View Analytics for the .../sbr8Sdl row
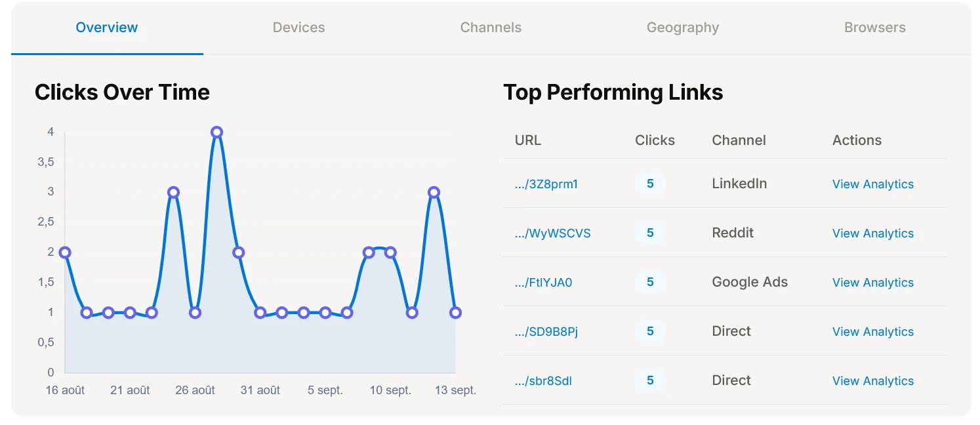This screenshot has height=425, width=980. click(873, 381)
